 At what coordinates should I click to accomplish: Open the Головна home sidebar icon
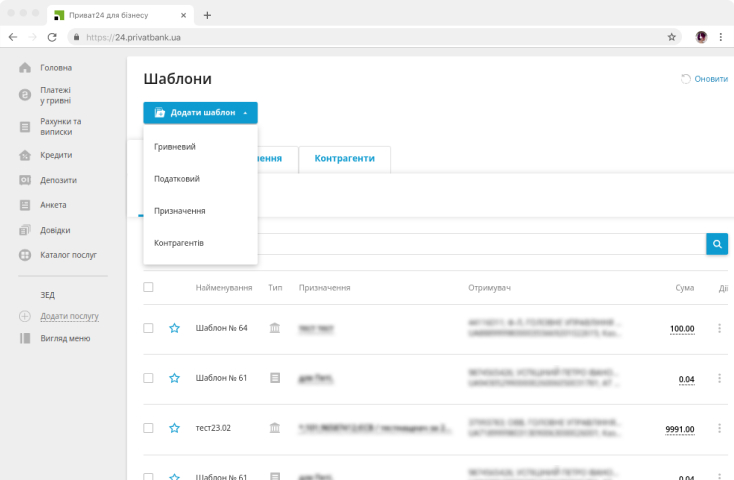point(26,68)
